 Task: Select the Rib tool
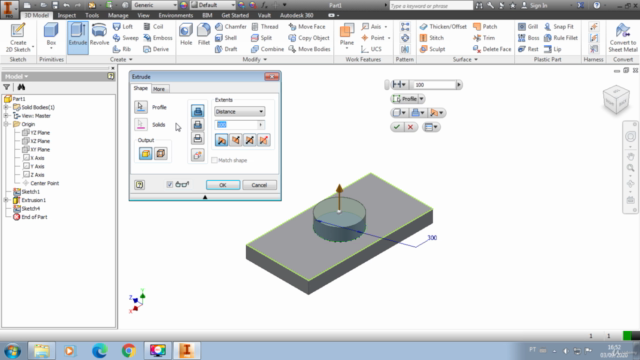coord(122,49)
